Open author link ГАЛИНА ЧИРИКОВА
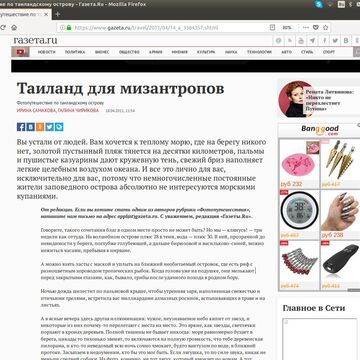The image size is (360, 360). (78, 110)
